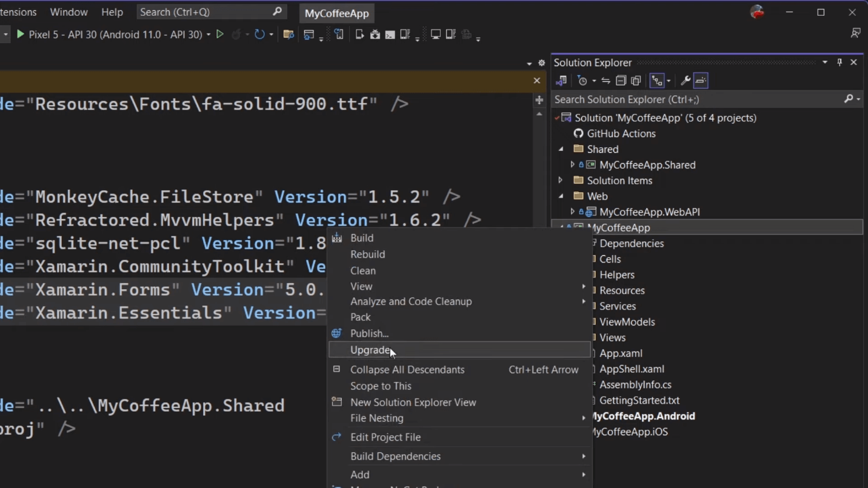The height and width of the screenshot is (488, 868).
Task: Open the Help menu
Action: (x=112, y=12)
